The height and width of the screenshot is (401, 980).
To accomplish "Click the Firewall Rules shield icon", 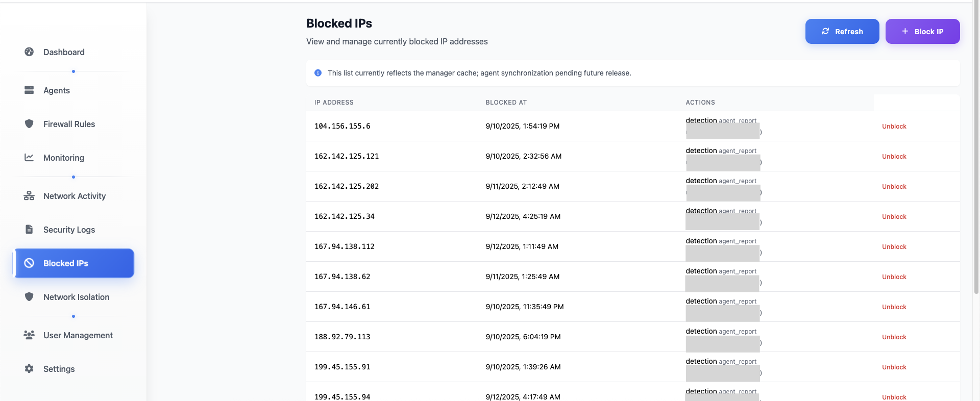I will tap(29, 124).
